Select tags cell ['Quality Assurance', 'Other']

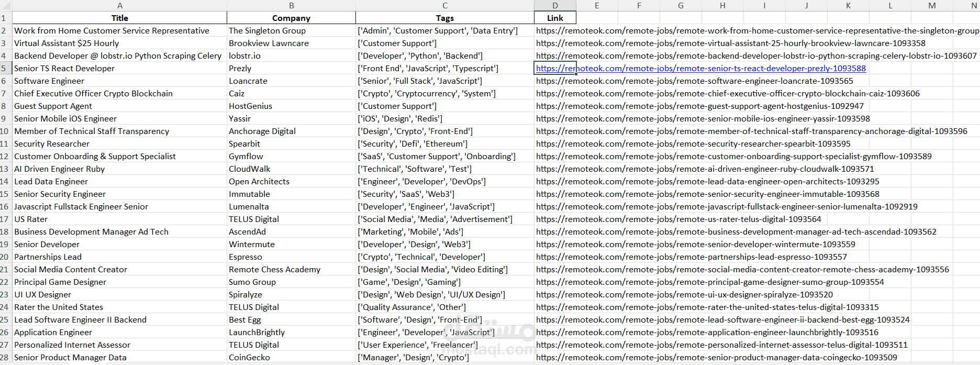coord(444,307)
